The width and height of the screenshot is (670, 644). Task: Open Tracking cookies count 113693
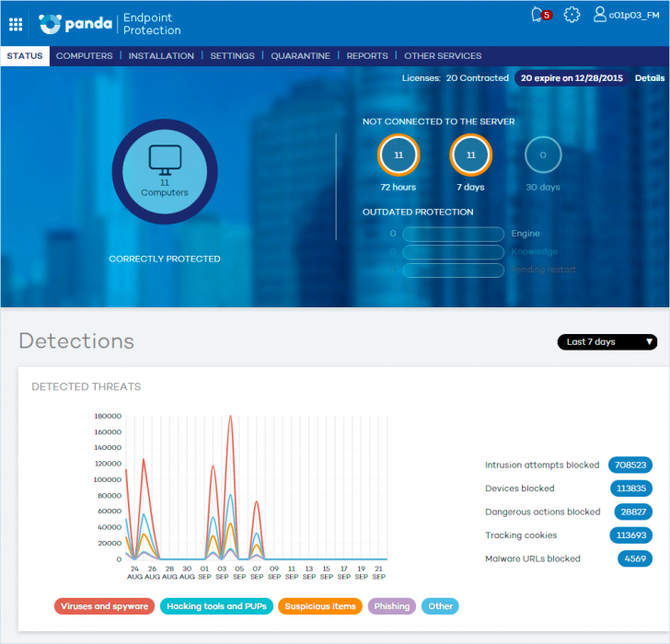631,535
